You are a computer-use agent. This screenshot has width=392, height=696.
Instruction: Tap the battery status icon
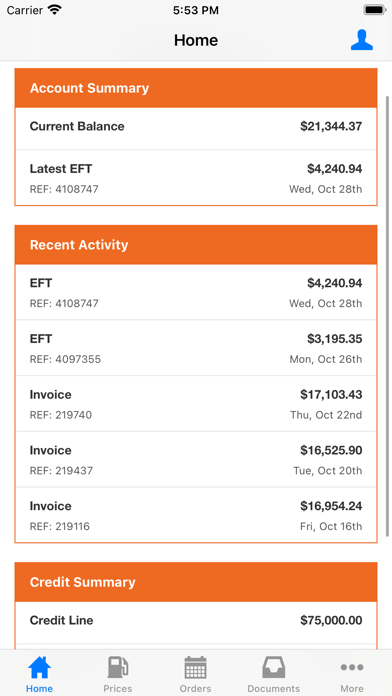pos(374,10)
